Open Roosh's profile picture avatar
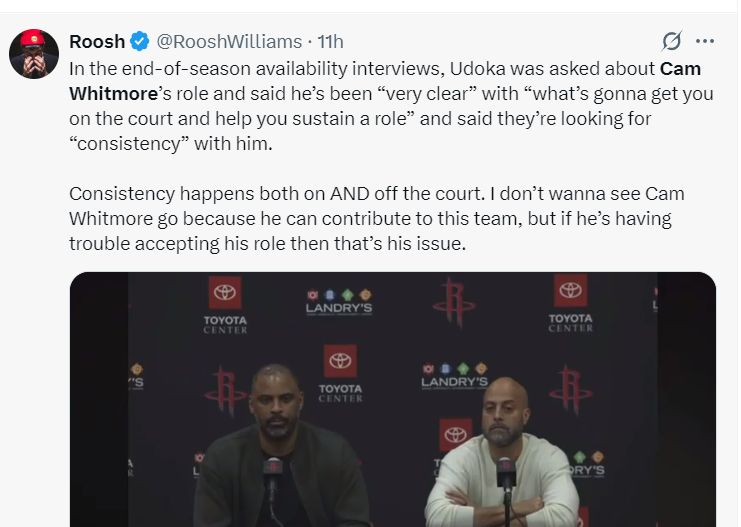The height and width of the screenshot is (527, 741). 34,53
